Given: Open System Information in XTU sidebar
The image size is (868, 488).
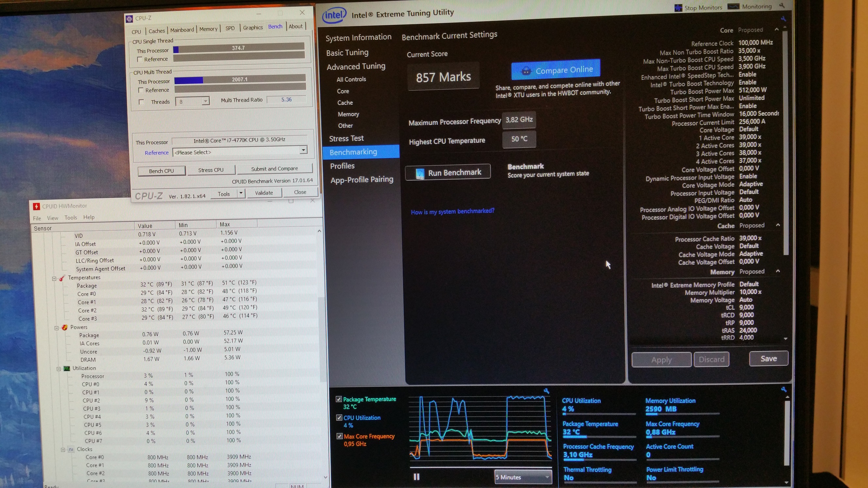Looking at the screenshot, I should 359,37.
